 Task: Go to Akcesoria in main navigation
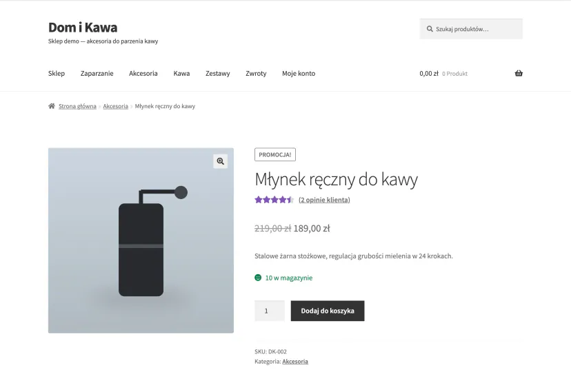click(143, 74)
